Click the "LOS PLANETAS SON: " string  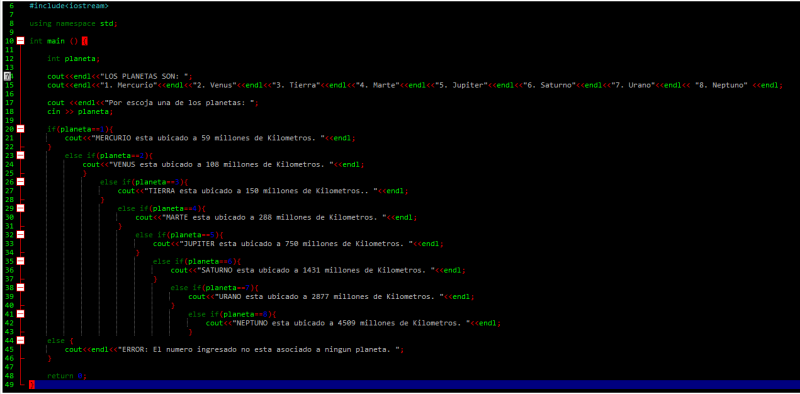[144, 76]
